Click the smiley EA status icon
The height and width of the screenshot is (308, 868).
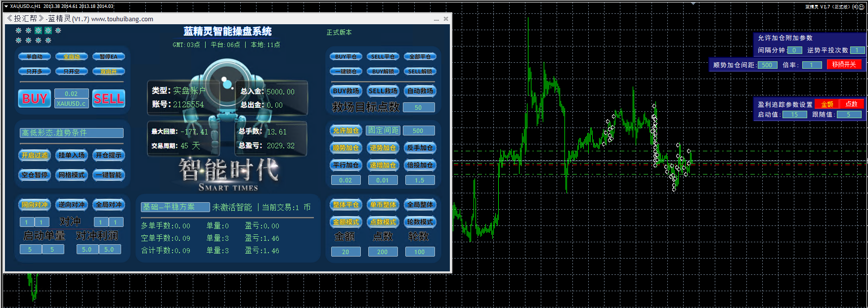(x=862, y=6)
